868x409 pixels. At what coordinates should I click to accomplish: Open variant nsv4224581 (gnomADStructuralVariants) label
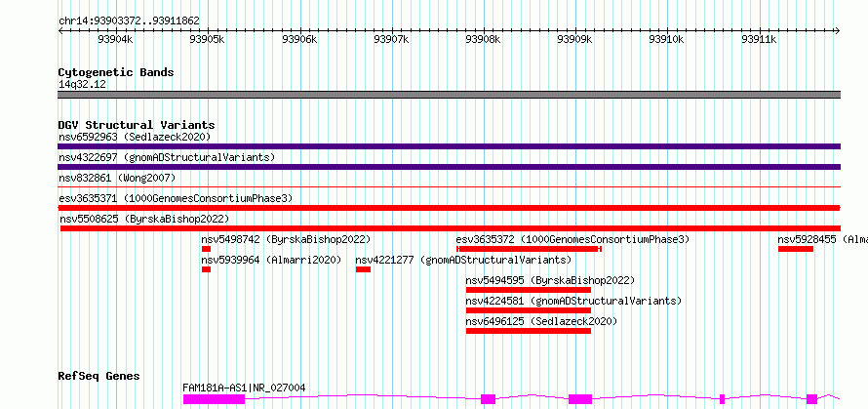point(573,301)
